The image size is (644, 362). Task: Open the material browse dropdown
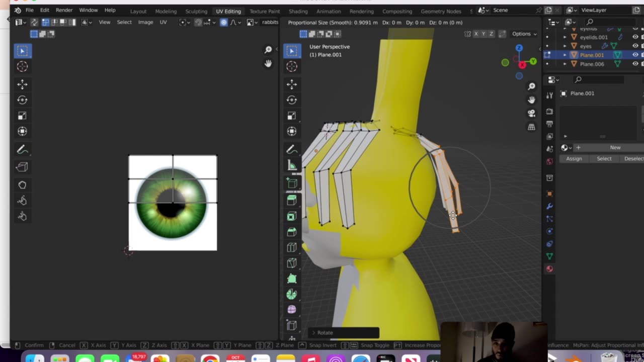[x=566, y=147]
